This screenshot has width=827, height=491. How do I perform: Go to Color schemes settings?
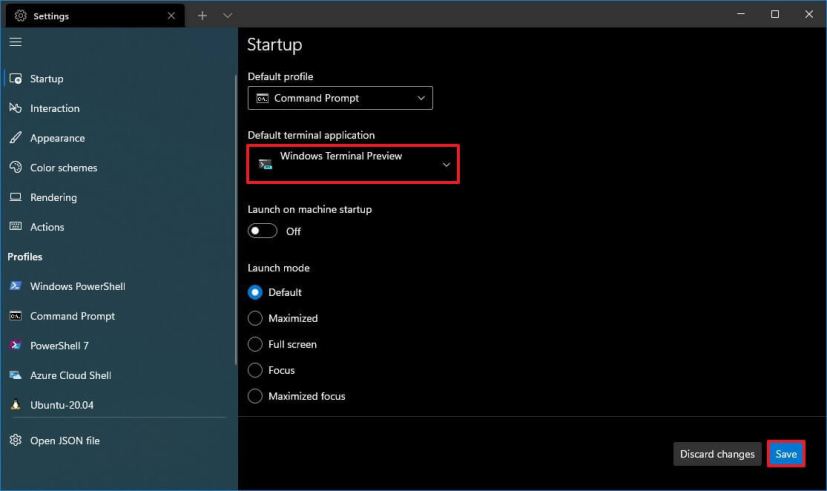[118, 167]
